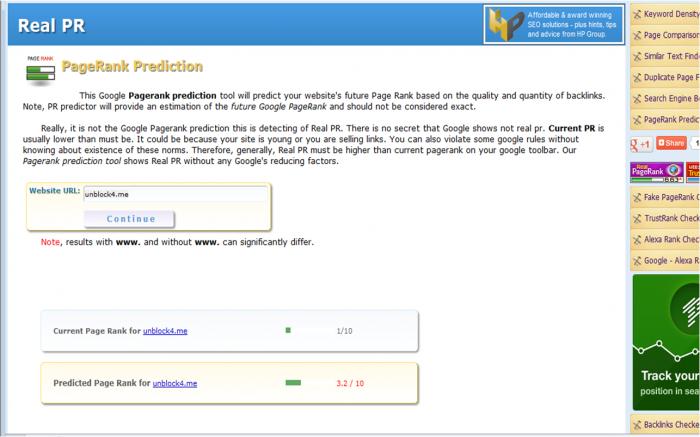Open the Similar Text Finder sidebar link

tap(671, 56)
